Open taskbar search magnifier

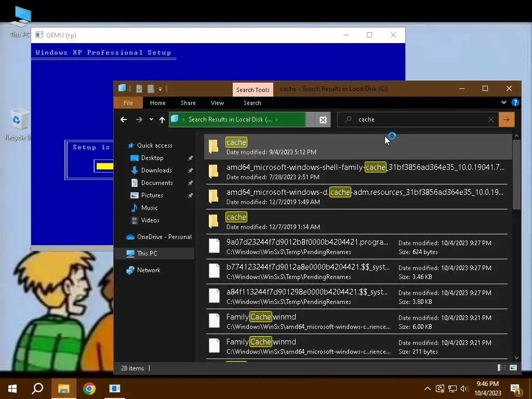pyautogui.click(x=37, y=389)
